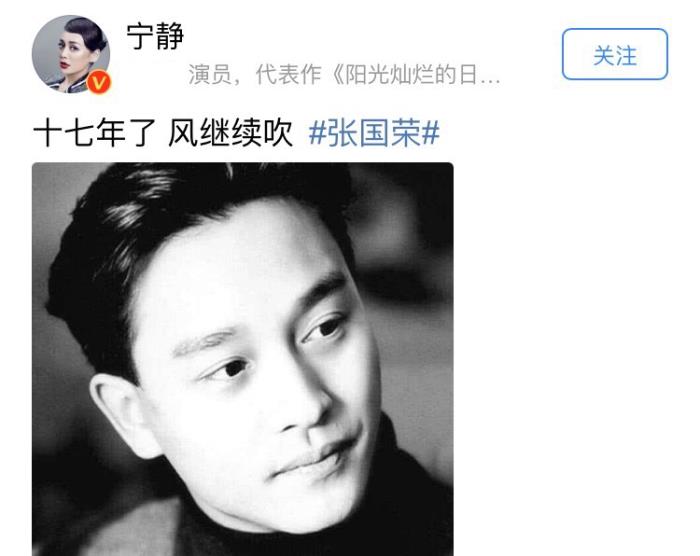The image size is (700, 556).
Task: Follow 宁静 using the 关注 button
Action: tap(615, 54)
